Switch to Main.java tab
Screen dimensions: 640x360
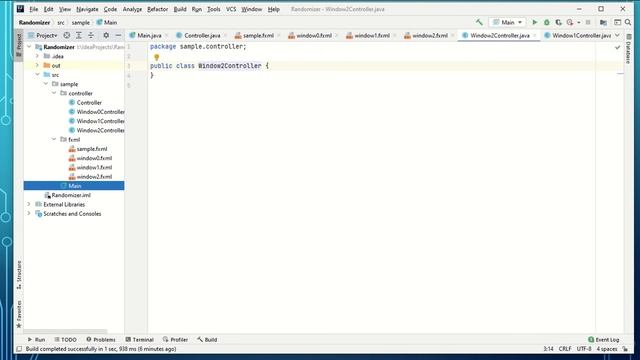click(149, 36)
